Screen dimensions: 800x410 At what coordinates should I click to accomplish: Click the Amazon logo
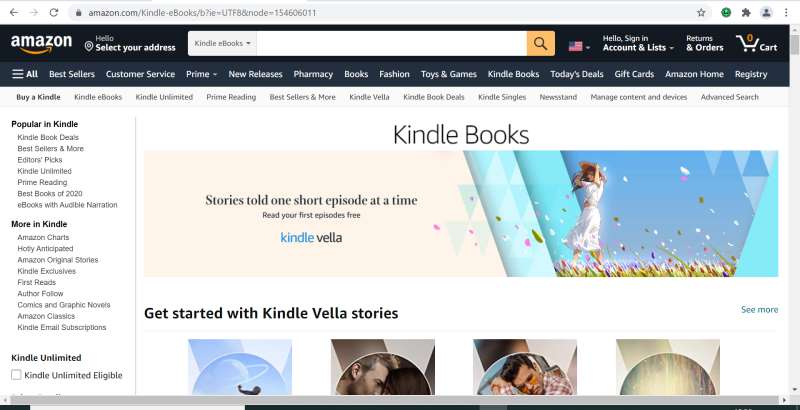[41, 43]
